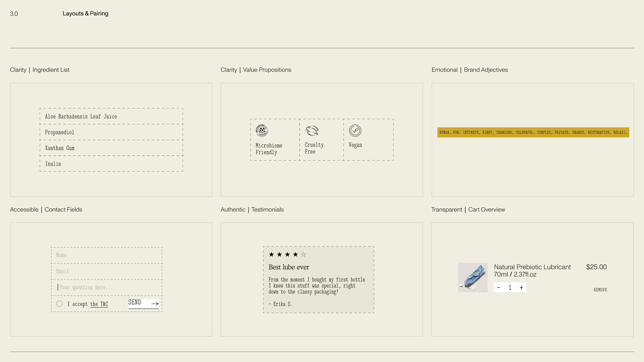Decrease product quantity with the minus control
Viewport: 644px width, 362px height.
point(498,287)
